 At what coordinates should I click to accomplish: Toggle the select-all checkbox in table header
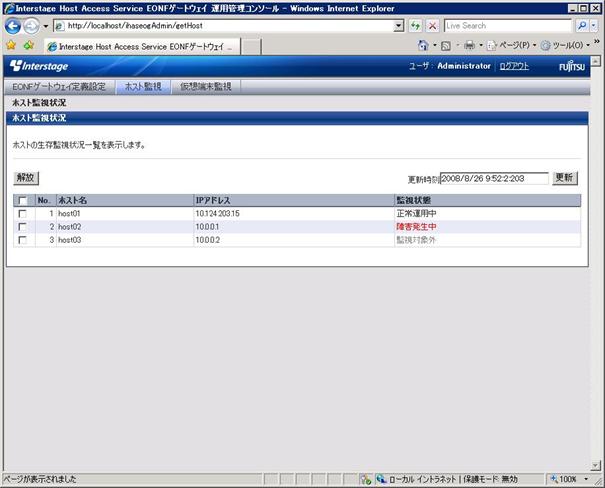[x=22, y=201]
